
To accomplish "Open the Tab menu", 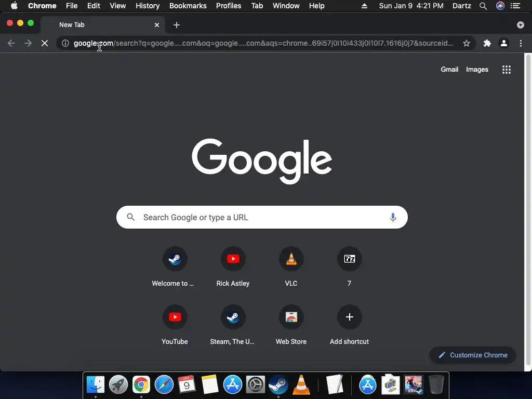I will tap(257, 6).
